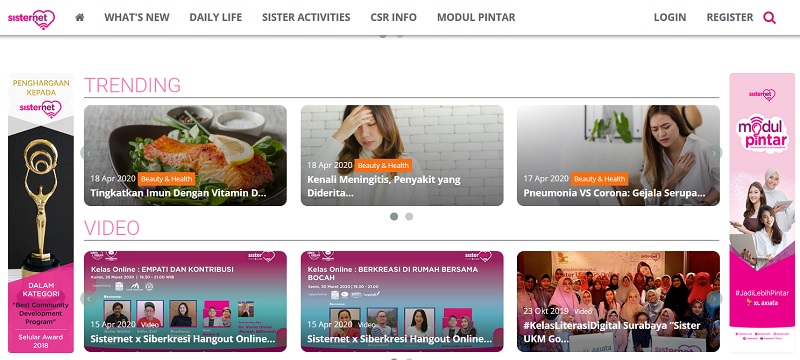800x360 pixels.
Task: Click the REGISTER link
Action: (730, 17)
